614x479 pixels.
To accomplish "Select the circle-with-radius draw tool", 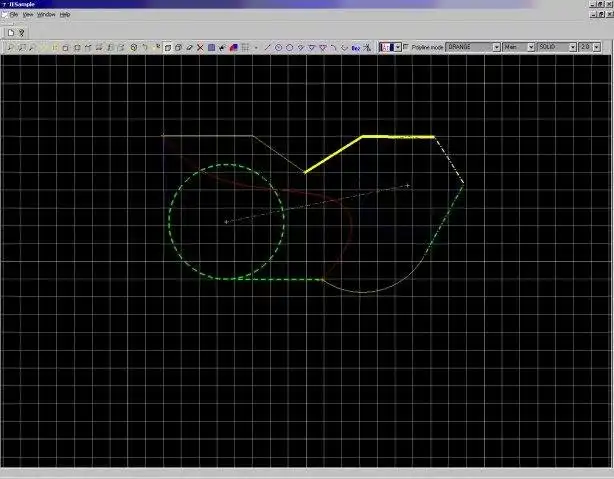I will [278, 47].
